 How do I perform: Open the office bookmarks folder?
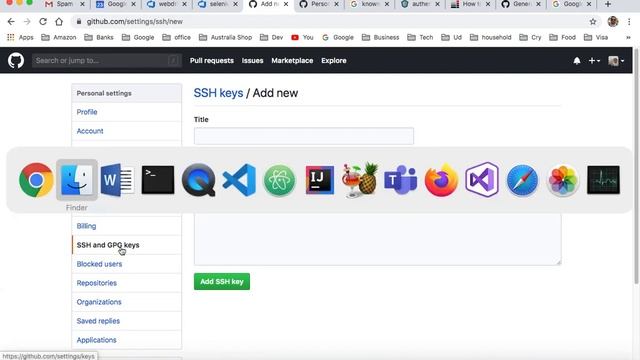176,37
